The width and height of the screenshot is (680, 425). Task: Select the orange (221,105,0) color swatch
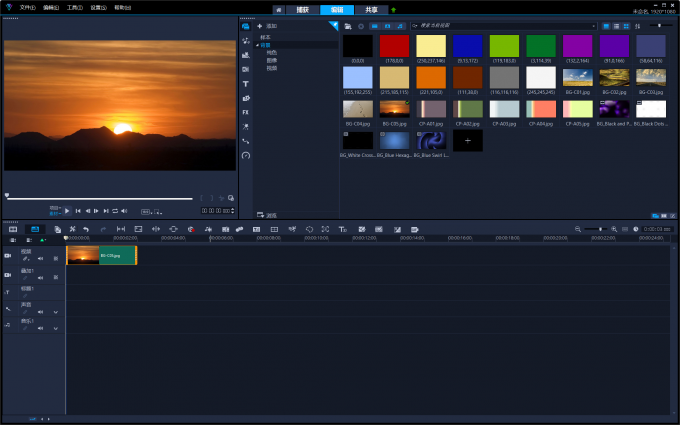(431, 78)
